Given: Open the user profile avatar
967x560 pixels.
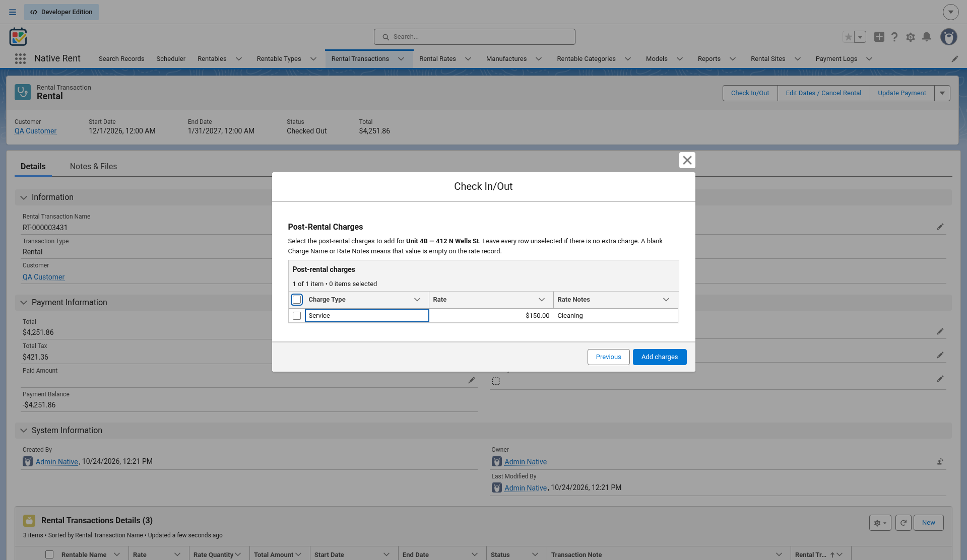Looking at the screenshot, I should tap(949, 37).
